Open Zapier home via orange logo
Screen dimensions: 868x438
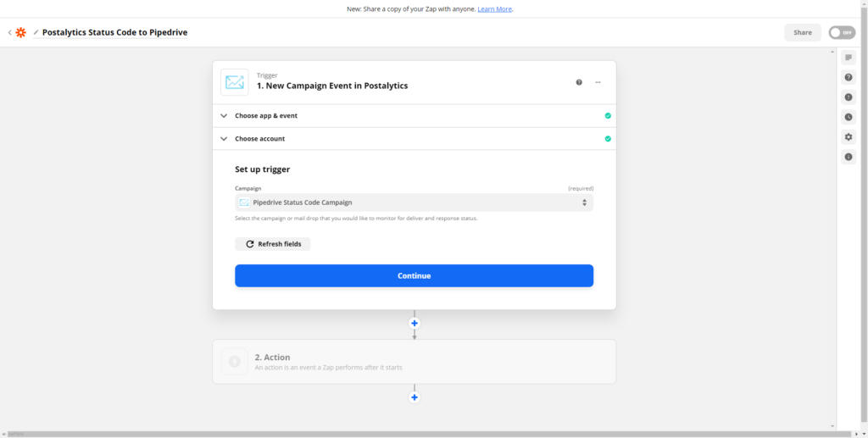point(21,33)
